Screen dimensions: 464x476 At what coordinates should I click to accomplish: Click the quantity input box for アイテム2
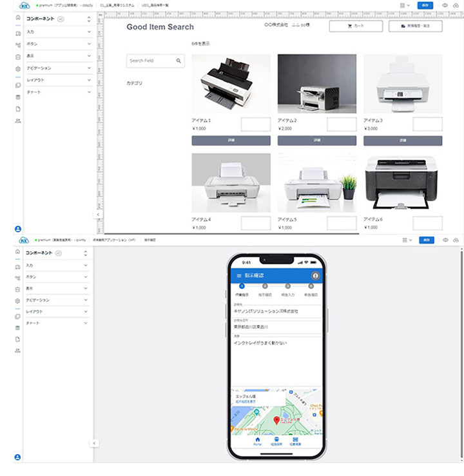[342, 124]
